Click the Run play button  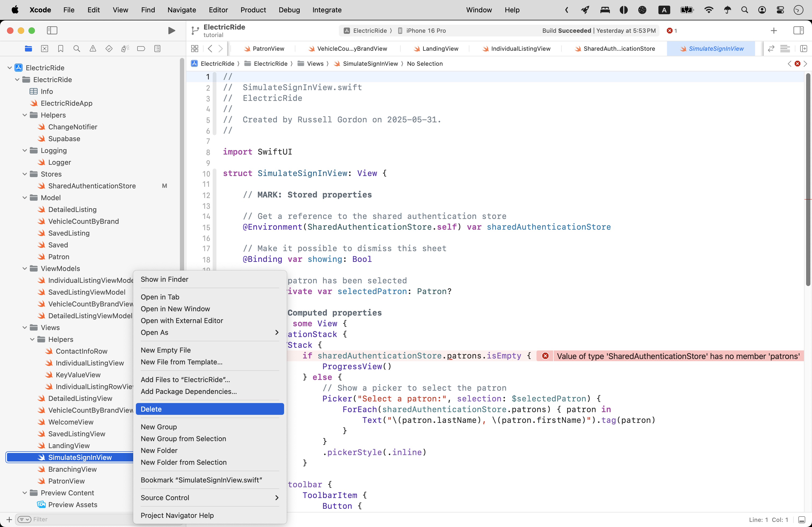(172, 31)
